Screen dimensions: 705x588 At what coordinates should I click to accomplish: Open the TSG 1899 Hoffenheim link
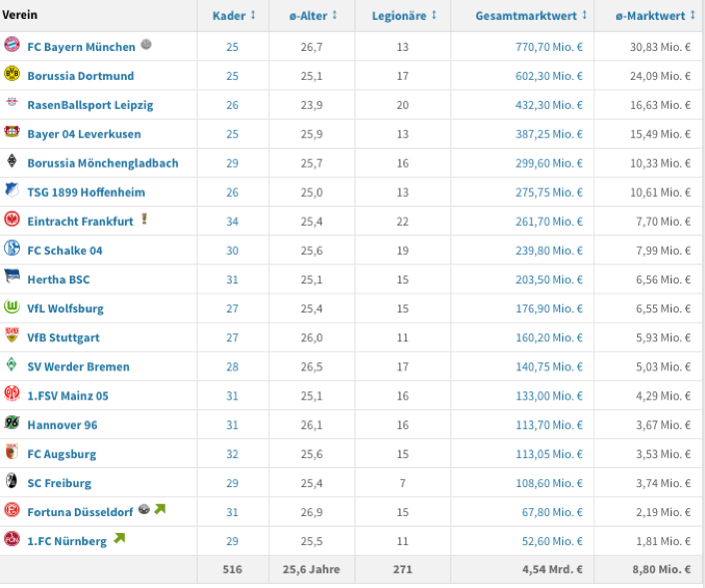pyautogui.click(x=86, y=193)
